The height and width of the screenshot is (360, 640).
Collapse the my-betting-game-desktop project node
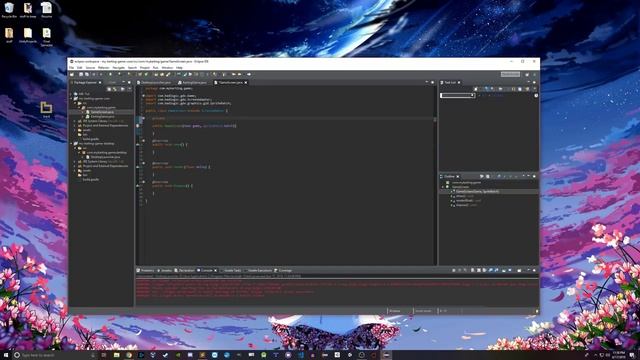click(71, 144)
